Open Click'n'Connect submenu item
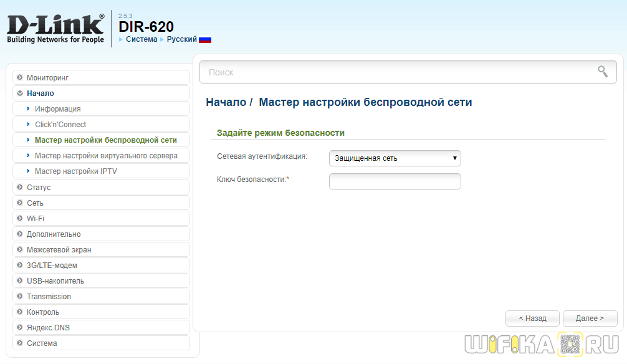 pyautogui.click(x=60, y=125)
